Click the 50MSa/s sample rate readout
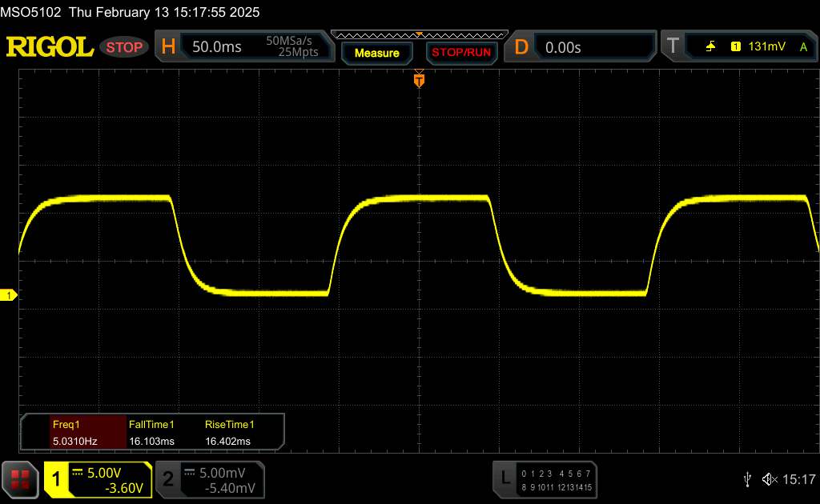The image size is (820, 504). tap(288, 41)
